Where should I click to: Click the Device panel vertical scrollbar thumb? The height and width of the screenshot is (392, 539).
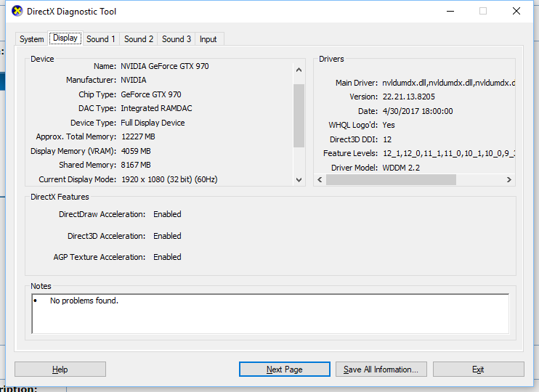[299, 115]
